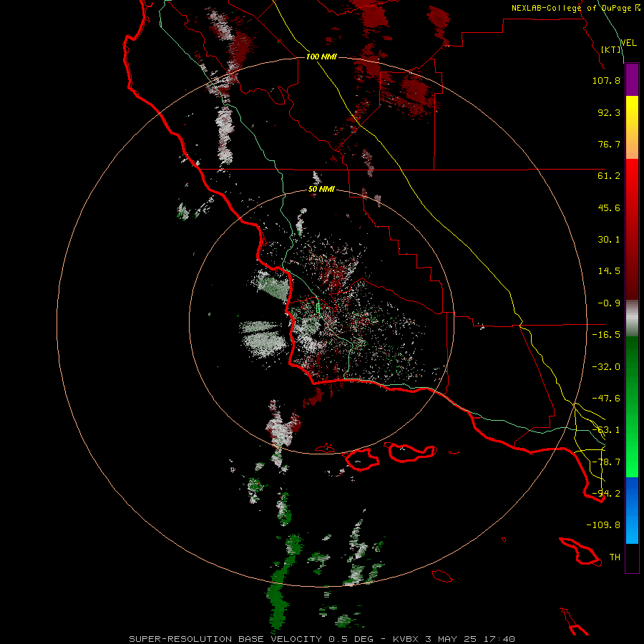Screen dimensions: 644x644
Task: Click the KVBX station identifier
Action: coord(407,639)
